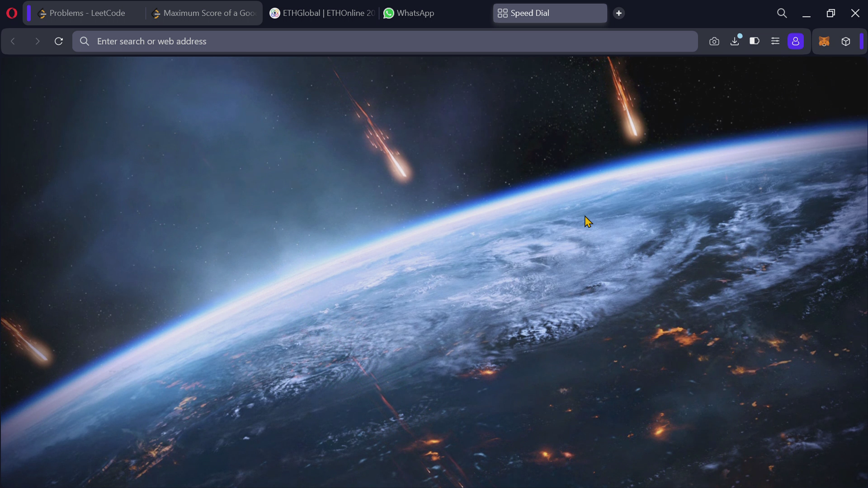Search open tabs with magnifier icon

click(x=782, y=14)
